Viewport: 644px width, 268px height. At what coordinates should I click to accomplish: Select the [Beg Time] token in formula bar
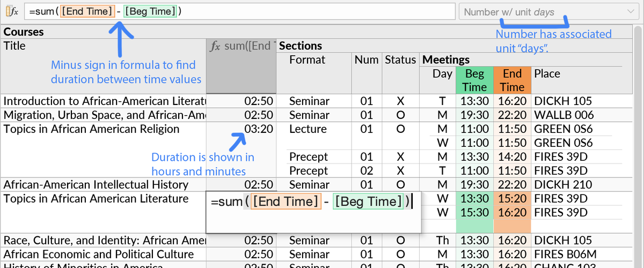point(150,12)
